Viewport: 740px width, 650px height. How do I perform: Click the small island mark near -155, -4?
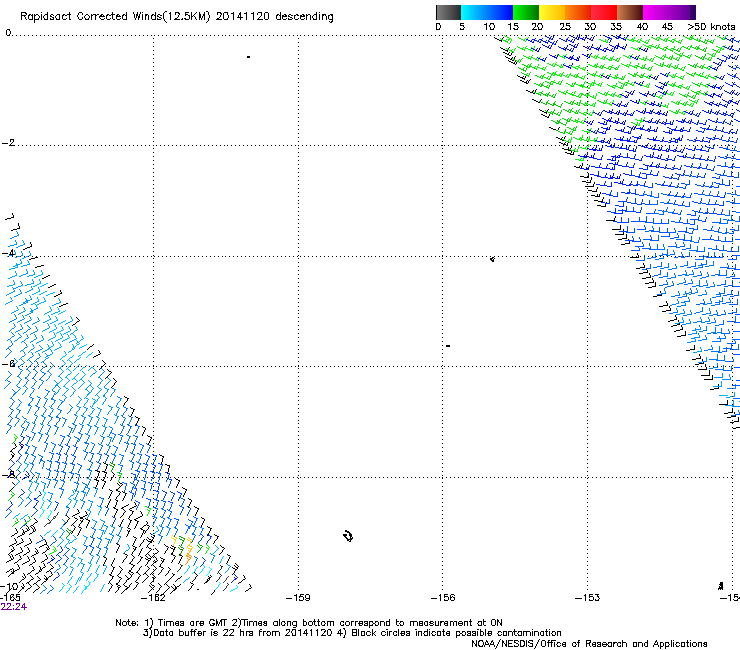492,259
